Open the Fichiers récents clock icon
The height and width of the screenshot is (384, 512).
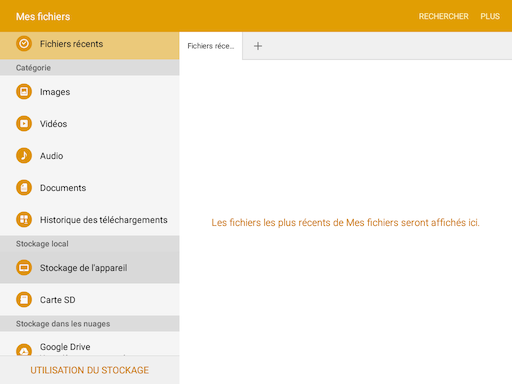[24, 44]
